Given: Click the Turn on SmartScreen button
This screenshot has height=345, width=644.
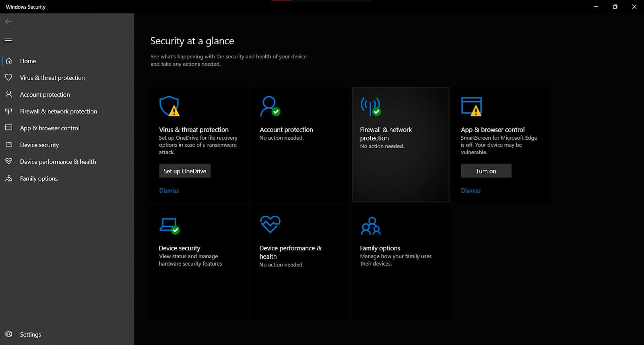Looking at the screenshot, I should click(486, 171).
